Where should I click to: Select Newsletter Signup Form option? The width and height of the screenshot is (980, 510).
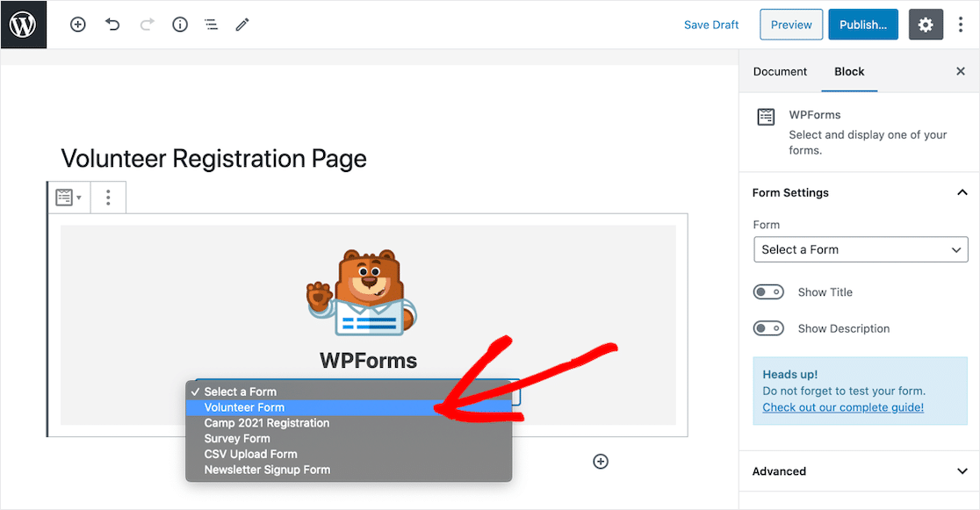(349, 470)
